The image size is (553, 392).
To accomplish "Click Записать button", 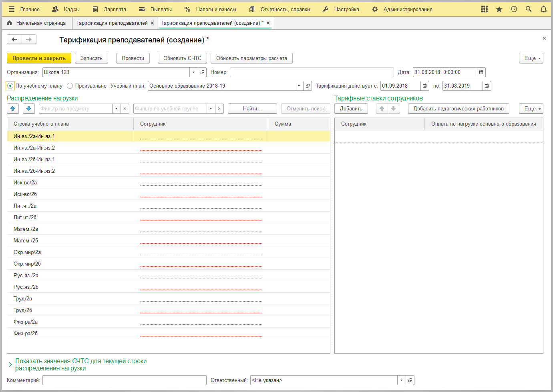I will tap(91, 58).
